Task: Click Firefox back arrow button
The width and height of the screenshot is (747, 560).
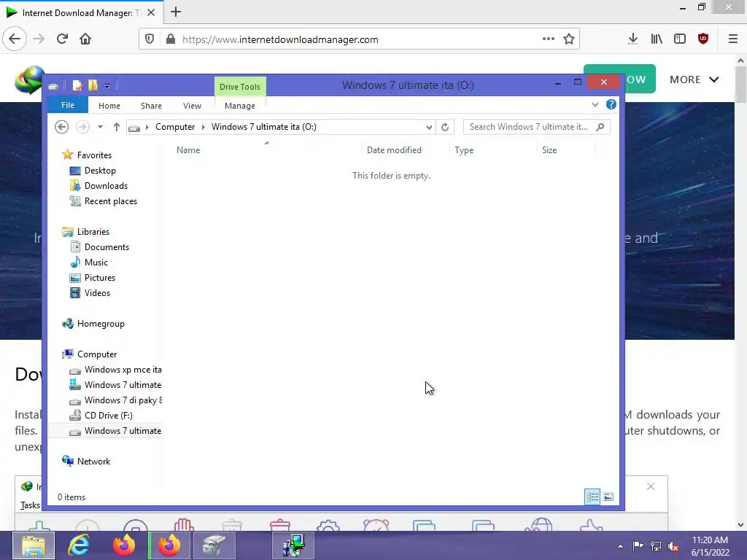Action: 15,39
